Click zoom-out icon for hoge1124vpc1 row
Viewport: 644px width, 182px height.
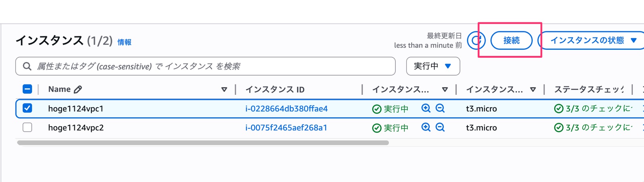click(x=440, y=108)
